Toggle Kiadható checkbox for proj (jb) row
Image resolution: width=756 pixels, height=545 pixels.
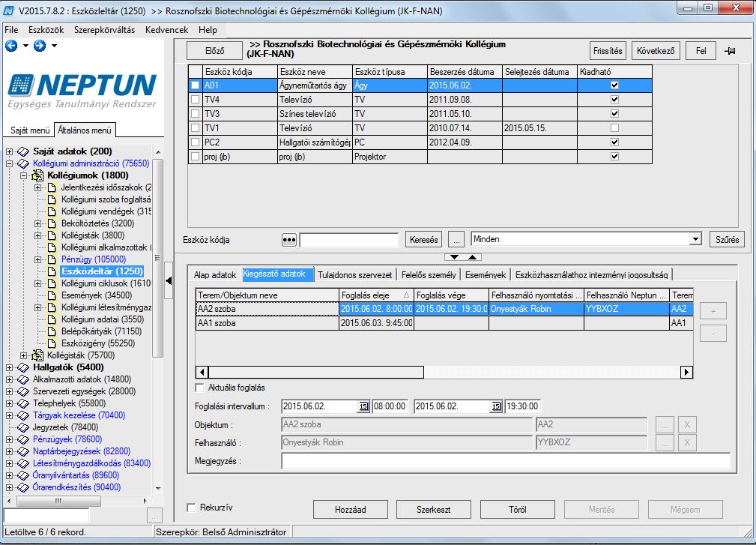pos(614,157)
